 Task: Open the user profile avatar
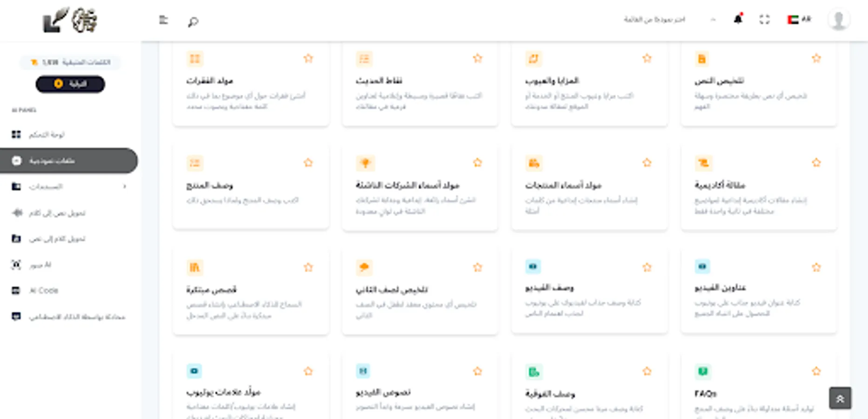tap(838, 20)
